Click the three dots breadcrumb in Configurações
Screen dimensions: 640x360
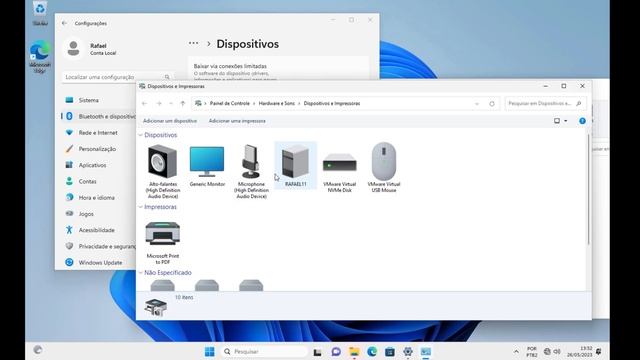193,43
